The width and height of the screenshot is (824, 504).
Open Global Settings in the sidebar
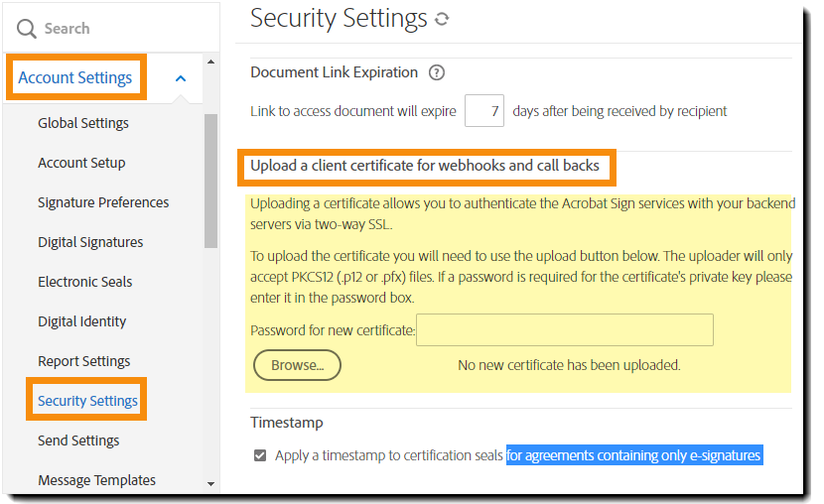coord(83,123)
